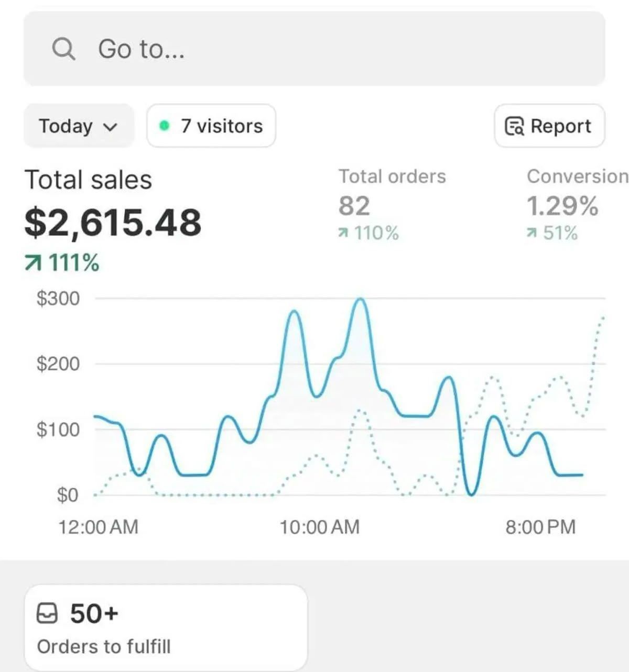Viewport: 629px width, 672px height.
Task: Click the up arrow next to 110%
Action: point(343,234)
